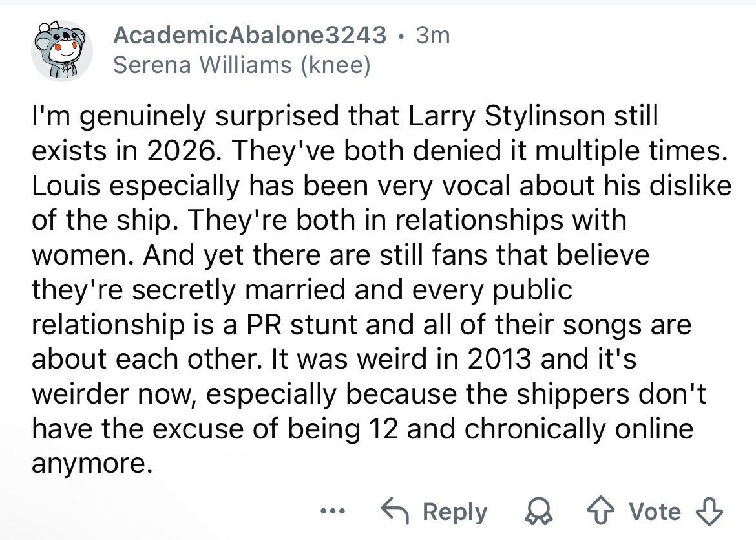
Task: Open the three-dot more options menu
Action: (333, 510)
